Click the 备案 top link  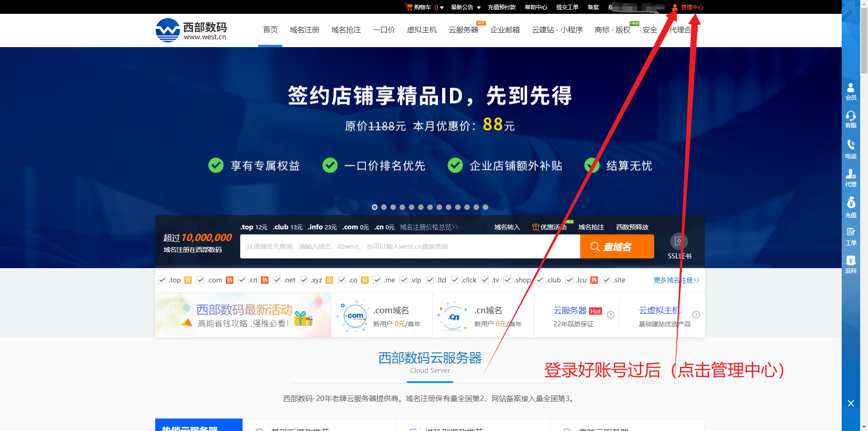[x=593, y=7]
